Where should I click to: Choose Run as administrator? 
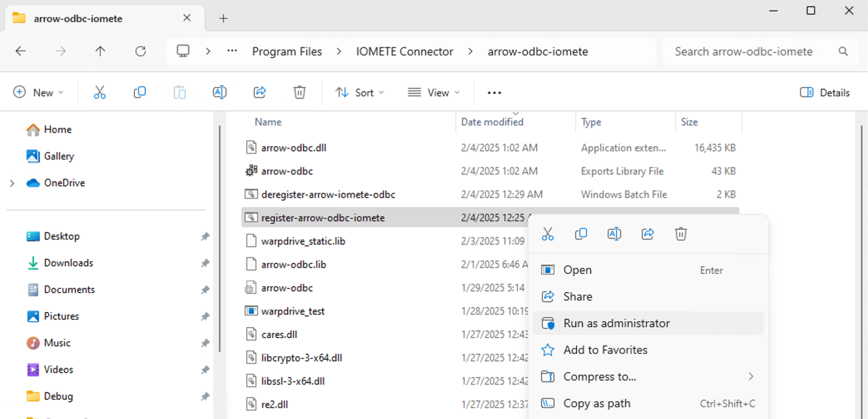648,323
